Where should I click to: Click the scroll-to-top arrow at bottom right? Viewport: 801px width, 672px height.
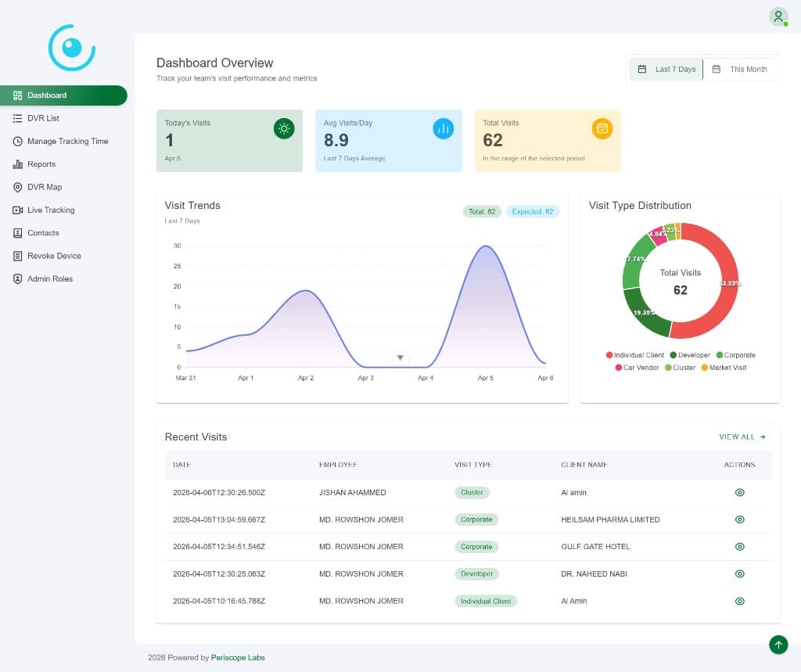pos(778,645)
